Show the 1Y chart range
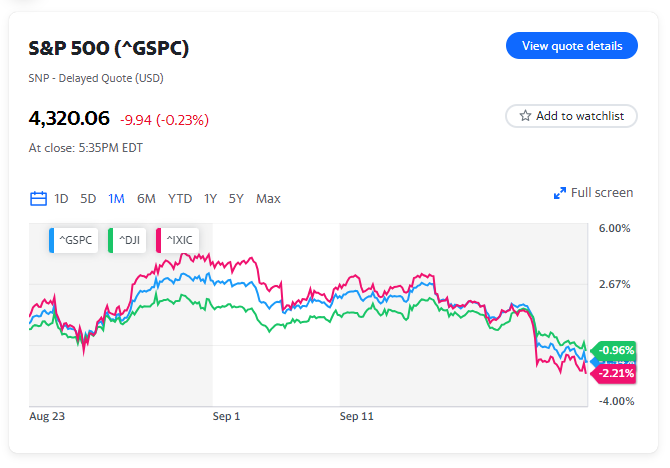 (x=210, y=199)
